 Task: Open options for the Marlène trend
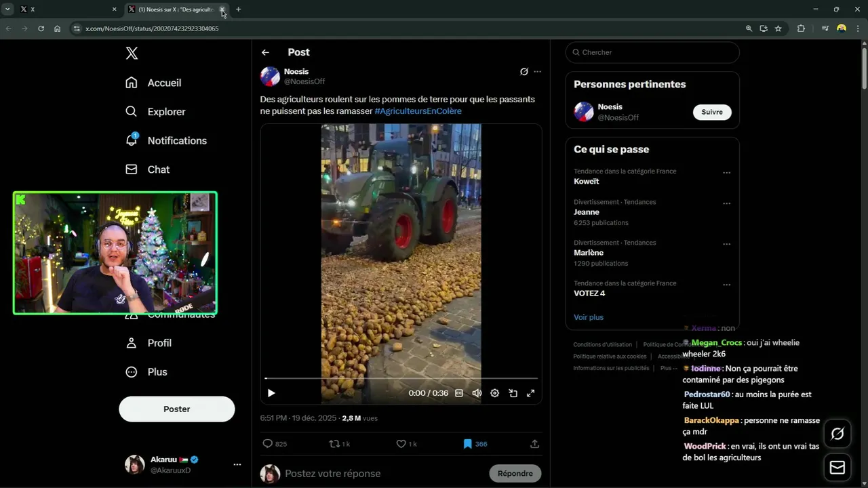click(x=726, y=244)
